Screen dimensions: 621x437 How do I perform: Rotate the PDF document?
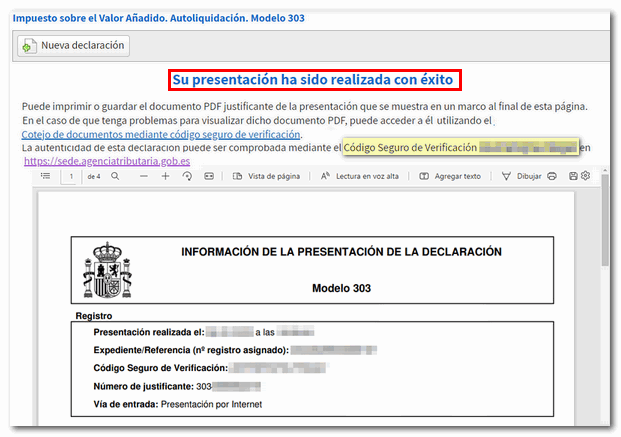187,176
